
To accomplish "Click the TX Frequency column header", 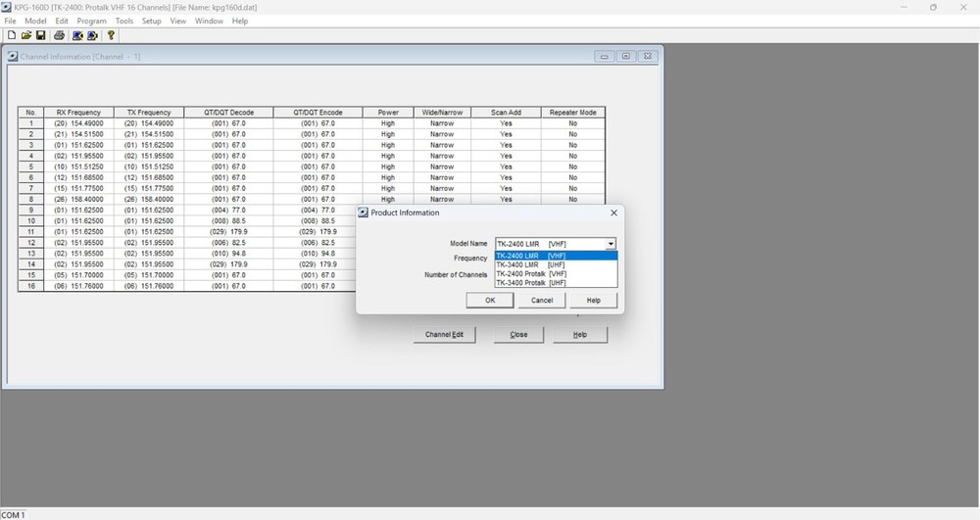I will tap(149, 113).
